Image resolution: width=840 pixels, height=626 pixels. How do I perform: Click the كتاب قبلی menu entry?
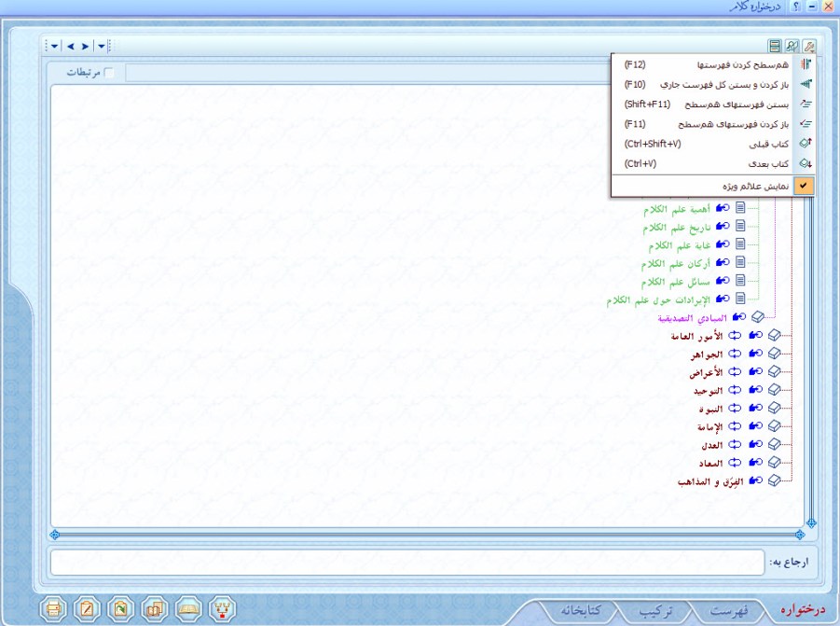pos(712,144)
